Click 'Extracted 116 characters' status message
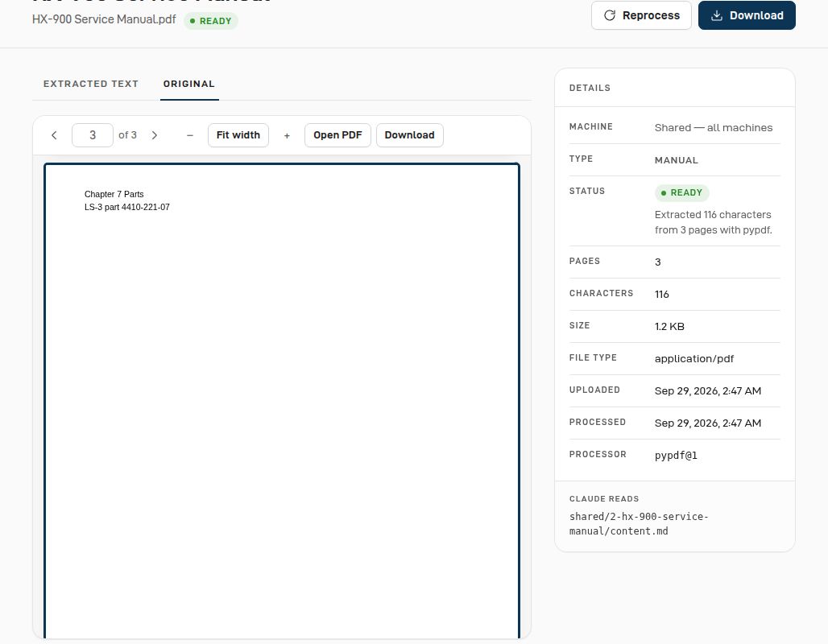 (x=714, y=222)
